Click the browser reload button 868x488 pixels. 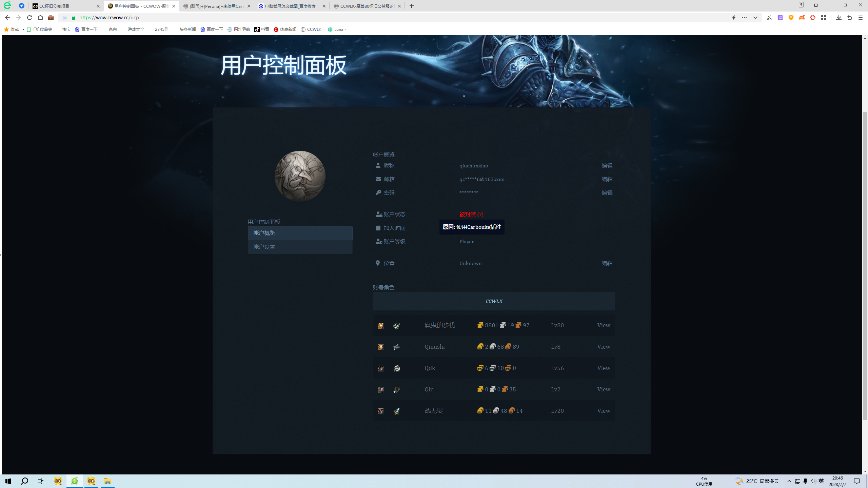29,18
